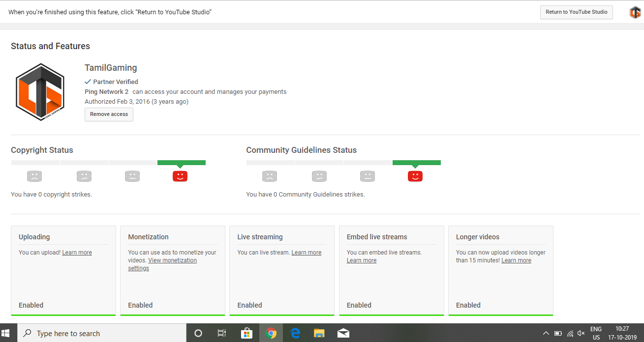
Task: Open Learn more link in Live streaming card
Action: (x=307, y=253)
